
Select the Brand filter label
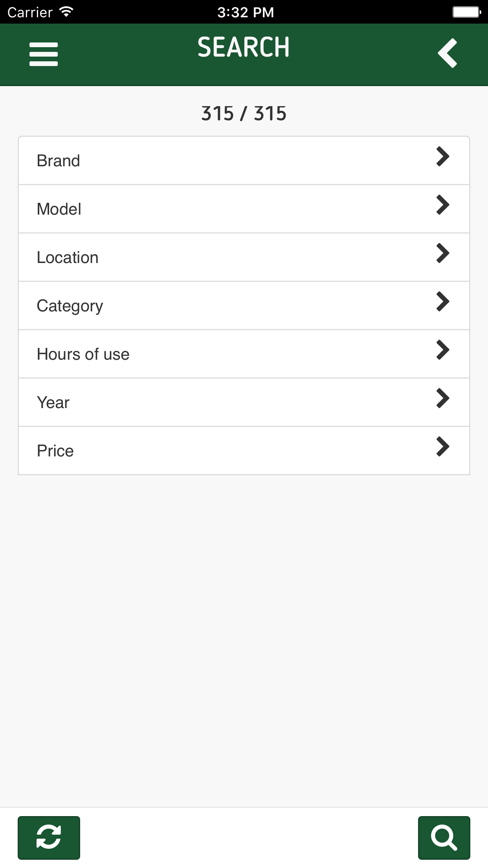(x=59, y=161)
